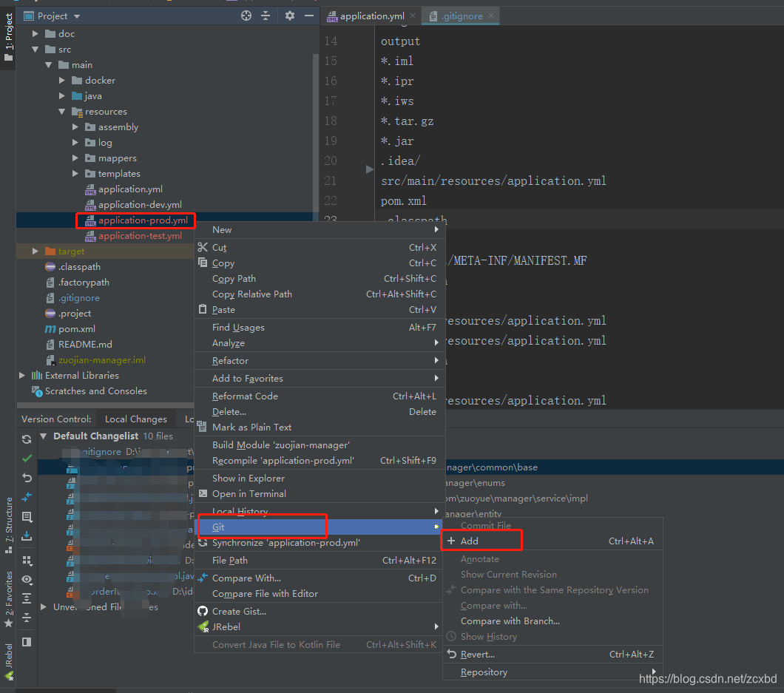The width and height of the screenshot is (784, 693).
Task: Choose Cut from the context menu
Action: [x=319, y=248]
